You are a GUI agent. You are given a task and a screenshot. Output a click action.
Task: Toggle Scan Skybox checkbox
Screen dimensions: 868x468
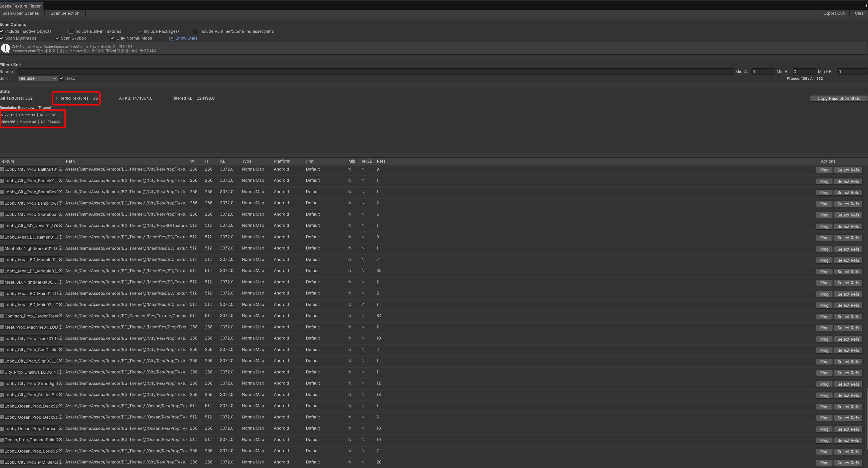point(57,38)
